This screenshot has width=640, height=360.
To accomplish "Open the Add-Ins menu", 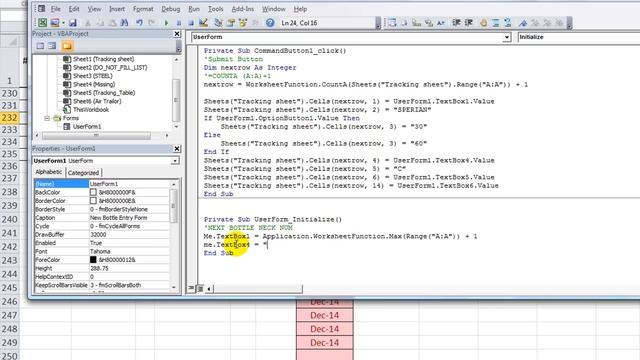I will [242, 9].
